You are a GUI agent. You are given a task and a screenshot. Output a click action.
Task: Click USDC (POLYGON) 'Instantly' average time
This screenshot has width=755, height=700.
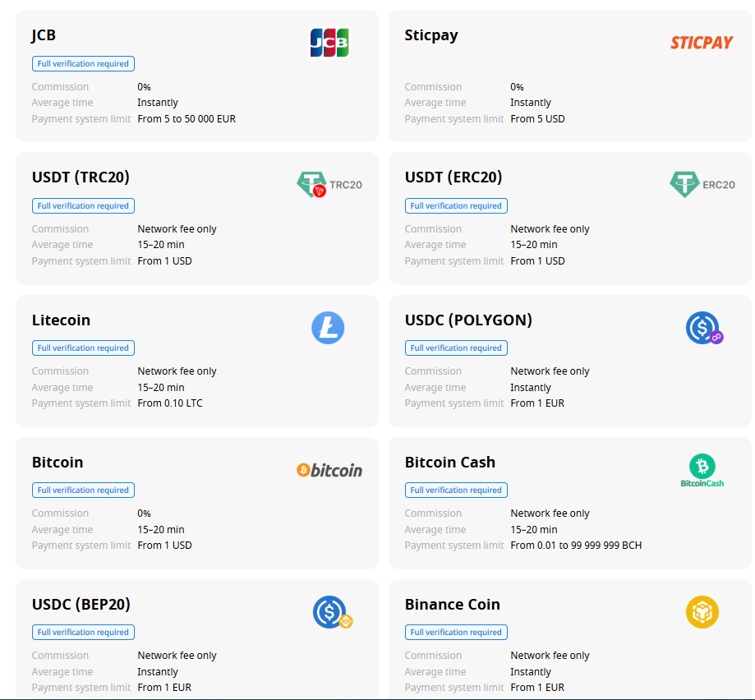coord(531,388)
